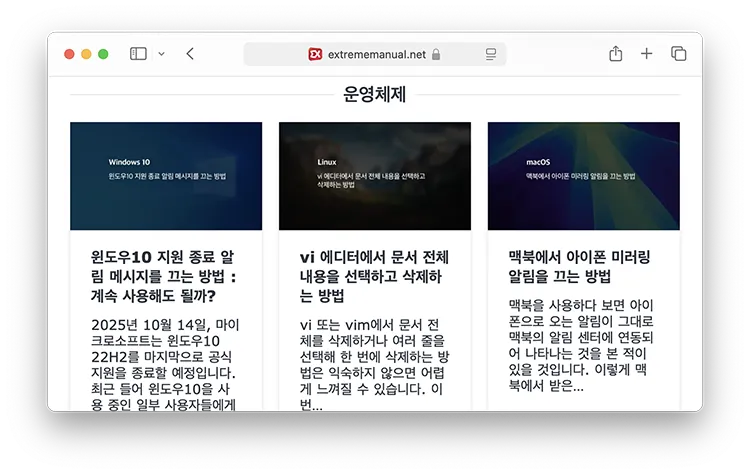750x474 pixels.
Task: Show the tab overview icon
Action: pyautogui.click(x=678, y=54)
